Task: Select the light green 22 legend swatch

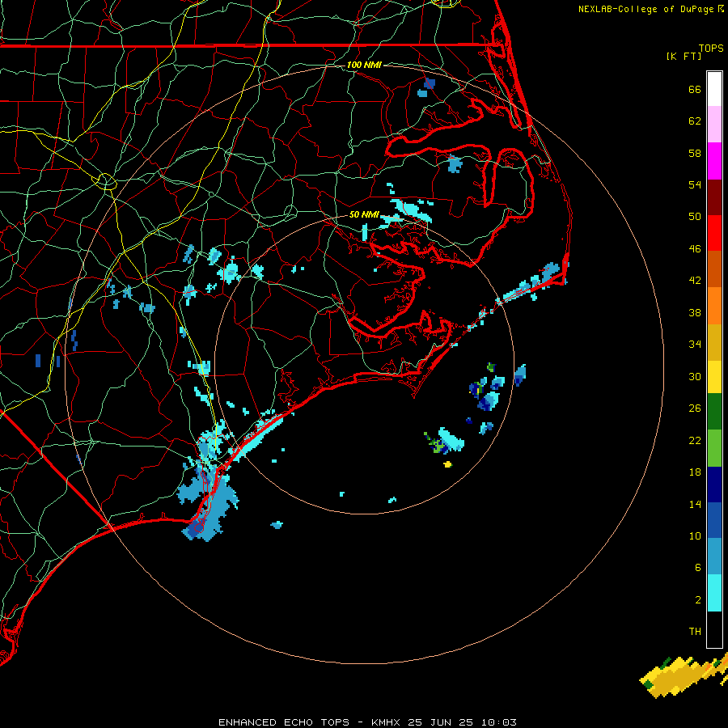Action: point(714,448)
